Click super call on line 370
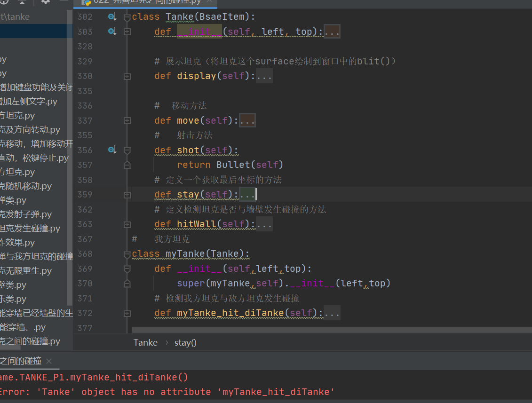The width and height of the screenshot is (532, 403). [x=191, y=283]
